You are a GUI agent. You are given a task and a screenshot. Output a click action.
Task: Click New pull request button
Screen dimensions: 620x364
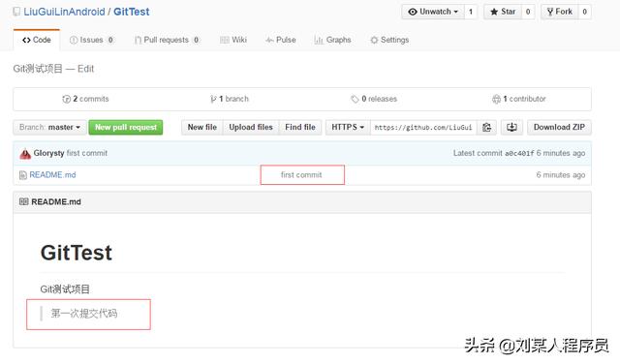(126, 127)
